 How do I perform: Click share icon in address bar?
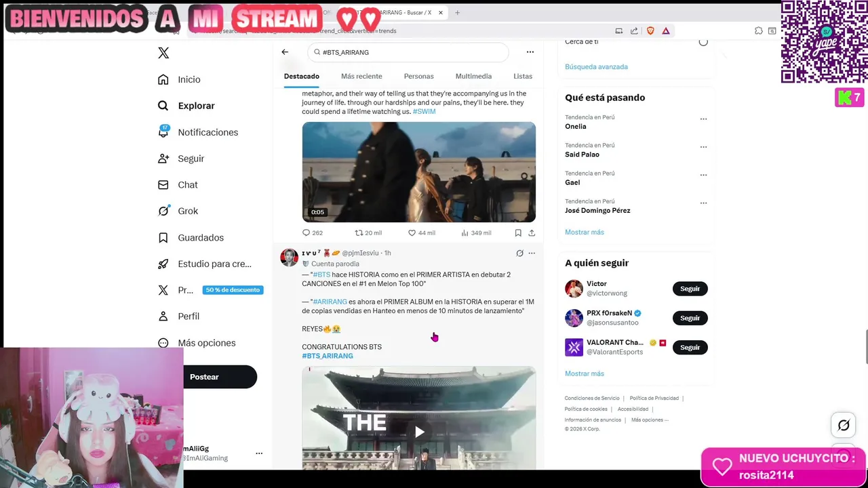[634, 30]
